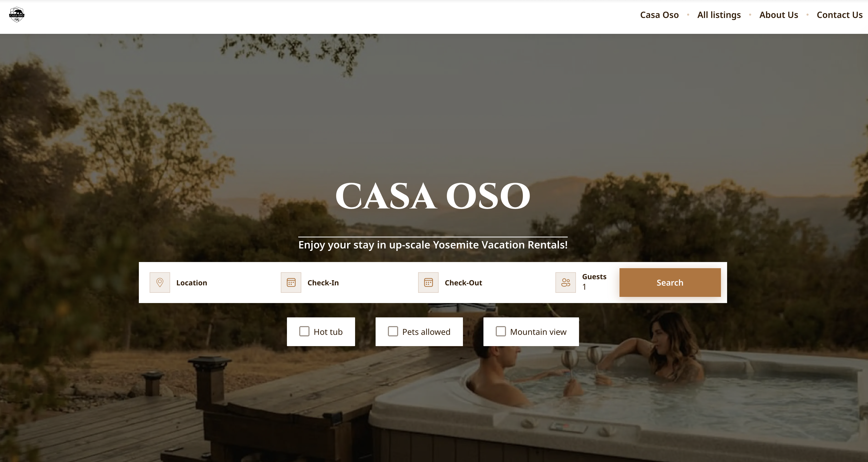Viewport: 868px width, 462px height.
Task: Visit the About Us page
Action: tap(778, 15)
